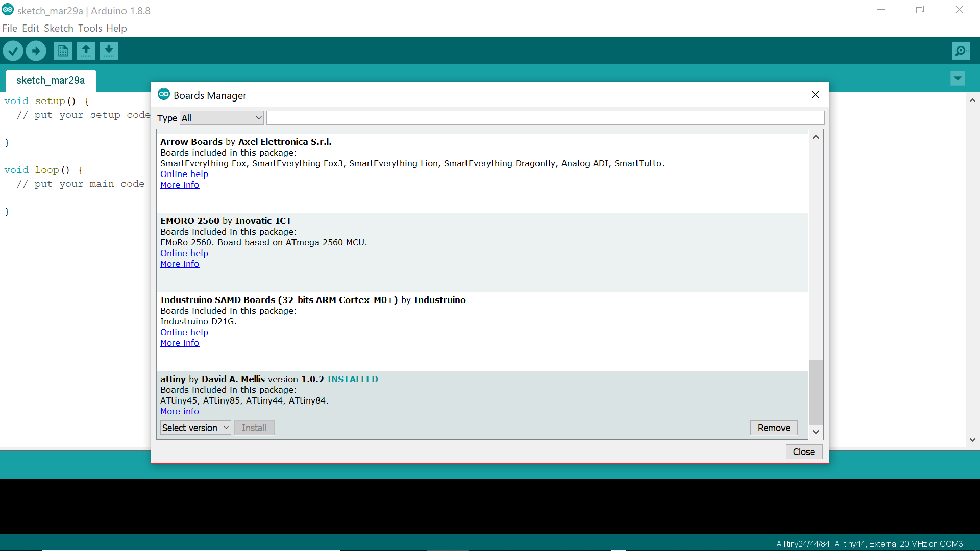
Task: Open Online help for Arrow Boards
Action: click(x=184, y=174)
